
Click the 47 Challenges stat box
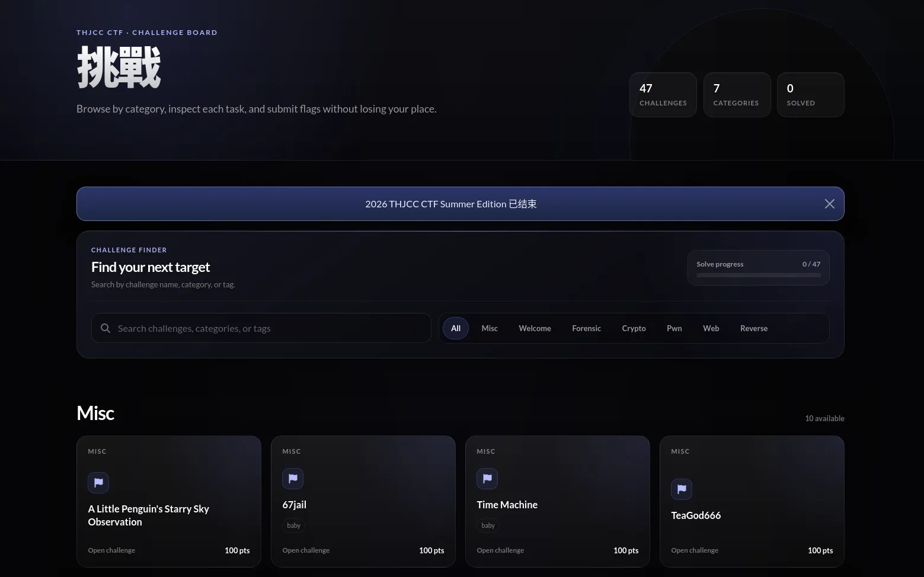663,95
